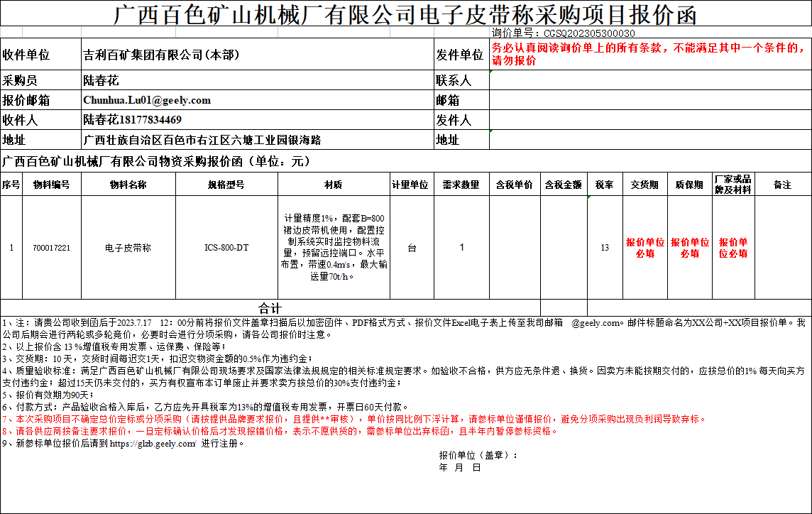Image resolution: width=812 pixels, height=514 pixels.
Task: Click the unit cell 台
Action: coord(412,248)
